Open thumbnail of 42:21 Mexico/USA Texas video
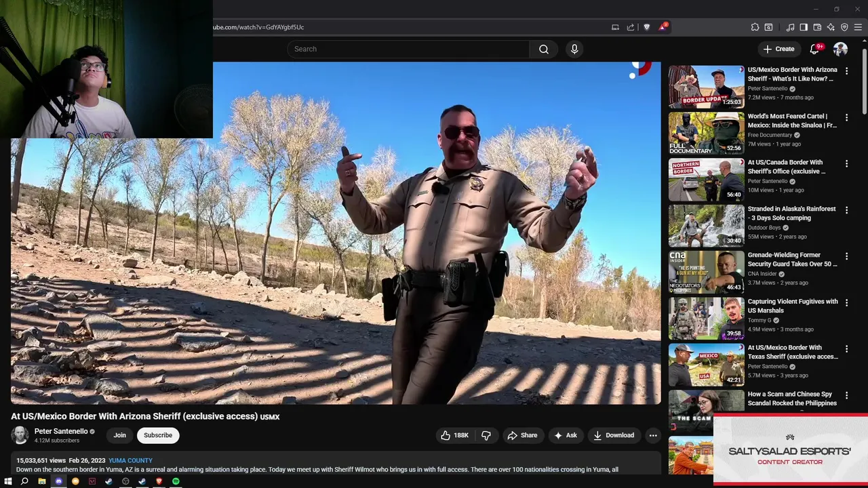 [706, 365]
